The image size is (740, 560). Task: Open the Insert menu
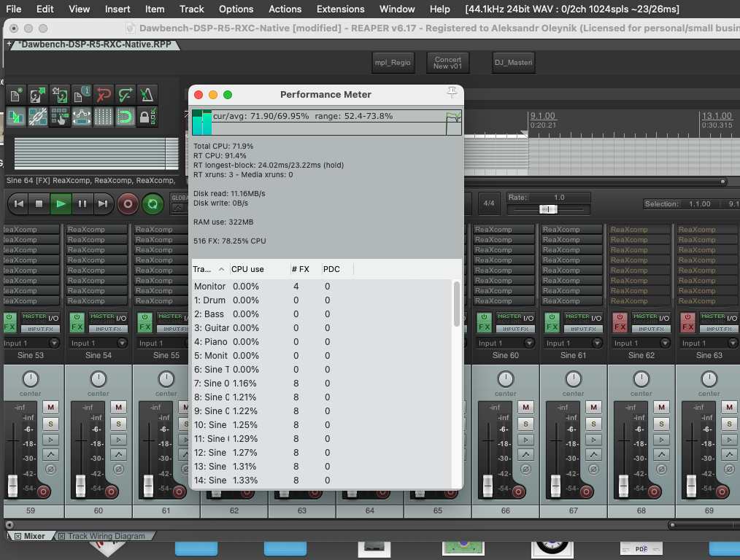click(117, 9)
